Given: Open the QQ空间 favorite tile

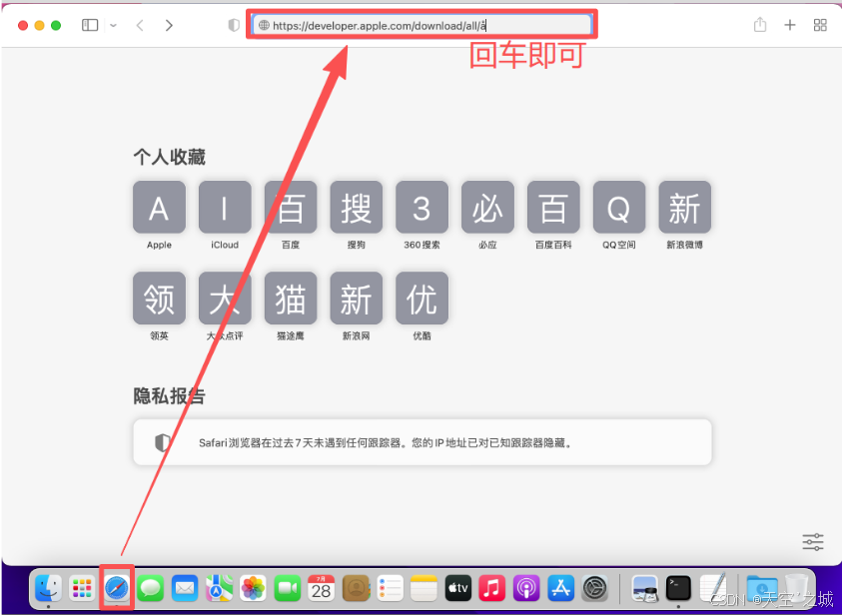Looking at the screenshot, I should click(x=619, y=207).
